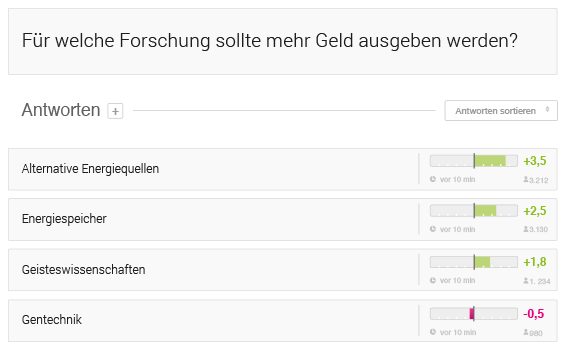This screenshot has width=570, height=360.
Task: Click clock icon in Alternative Energiequellen row
Action: pyautogui.click(x=433, y=179)
